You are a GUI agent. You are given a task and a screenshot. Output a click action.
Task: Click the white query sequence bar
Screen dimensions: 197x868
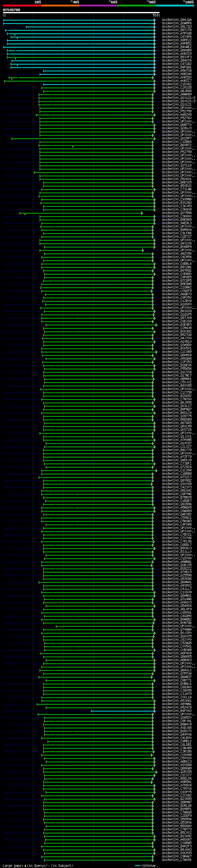81,12
